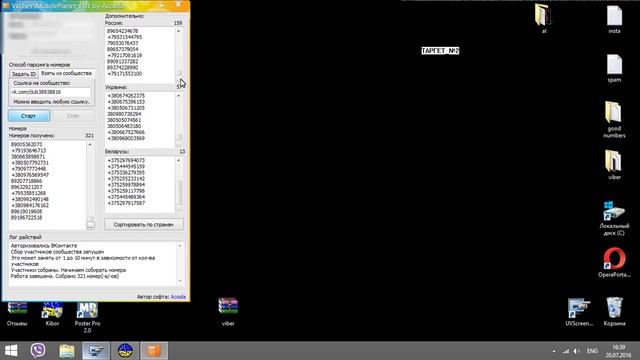640x360 pixels.
Task: Select +380968003569 in Украина list
Action: 126,138
